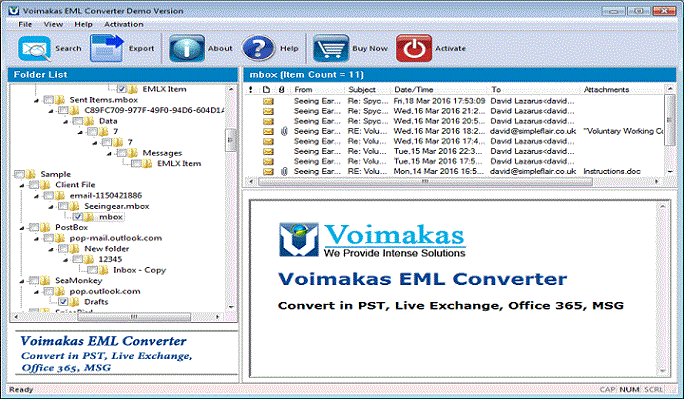Open the Help menu

[x=83, y=24]
